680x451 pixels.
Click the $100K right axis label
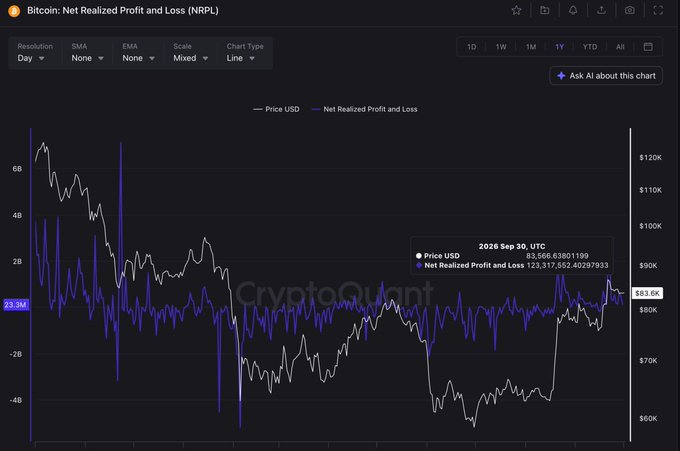650,226
